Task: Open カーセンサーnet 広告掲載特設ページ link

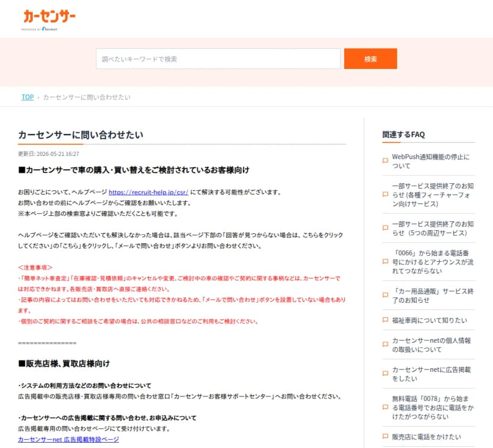Action: pos(68,439)
